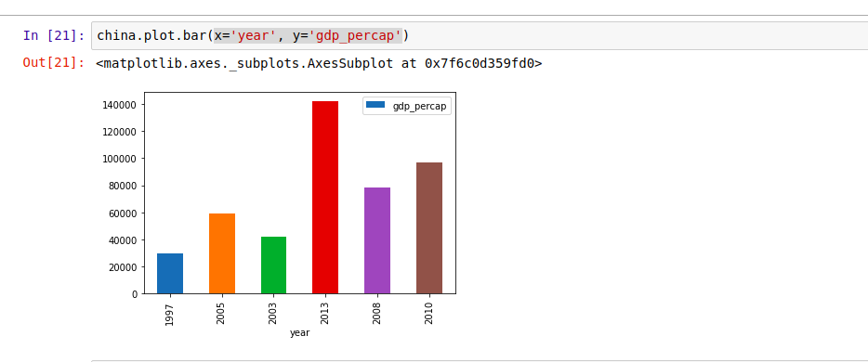
Task: Click 'gdp_percap' string in the code
Action: 355,36
